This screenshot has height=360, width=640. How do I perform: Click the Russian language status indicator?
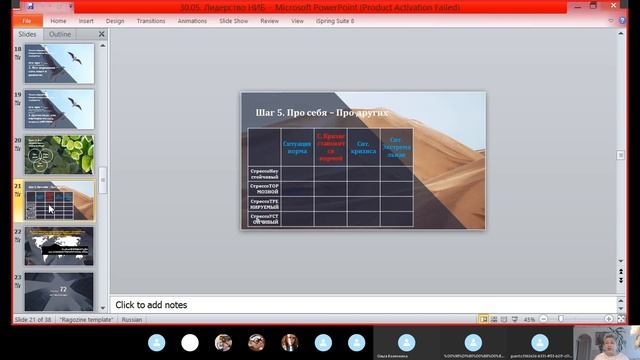point(132,320)
